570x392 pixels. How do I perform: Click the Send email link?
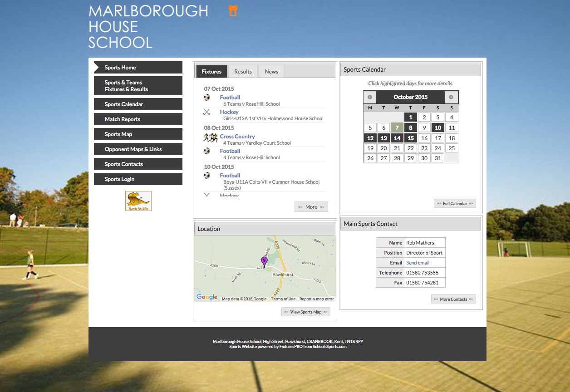point(418,263)
